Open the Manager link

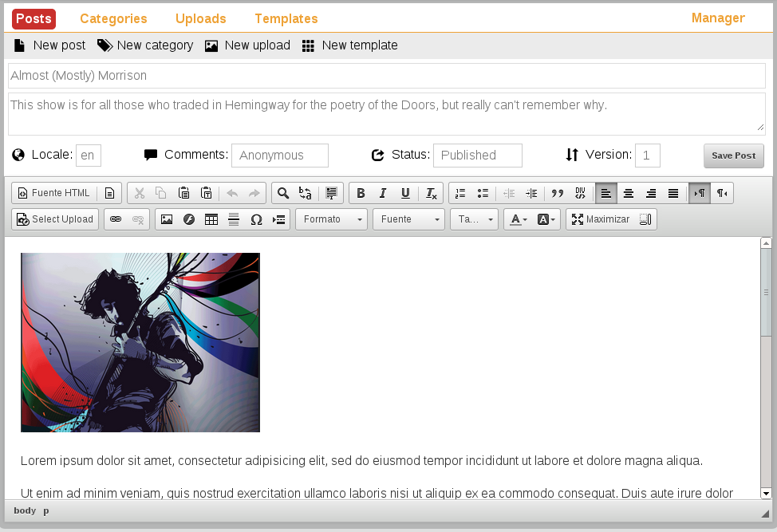[718, 18]
